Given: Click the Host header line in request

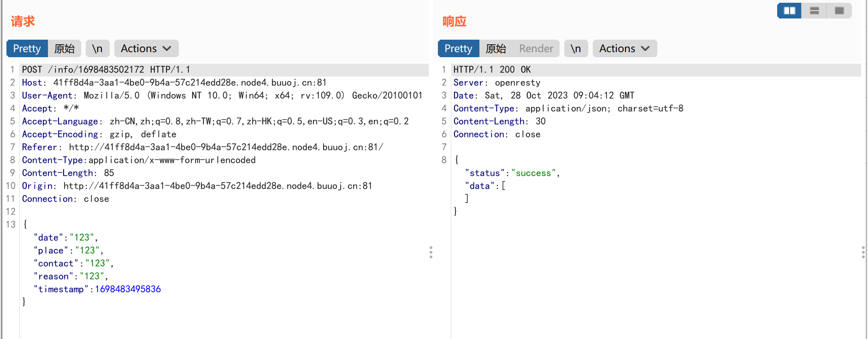Looking at the screenshot, I should click(x=174, y=83).
